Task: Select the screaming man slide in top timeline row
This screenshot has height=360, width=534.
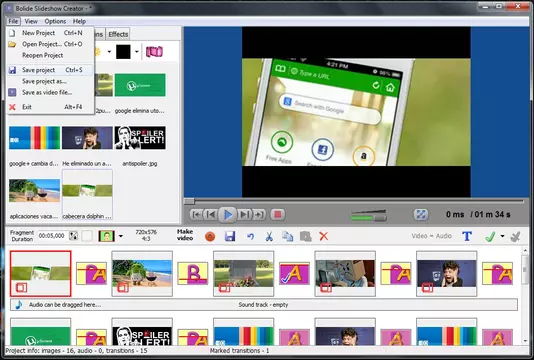Action: pos(446,273)
